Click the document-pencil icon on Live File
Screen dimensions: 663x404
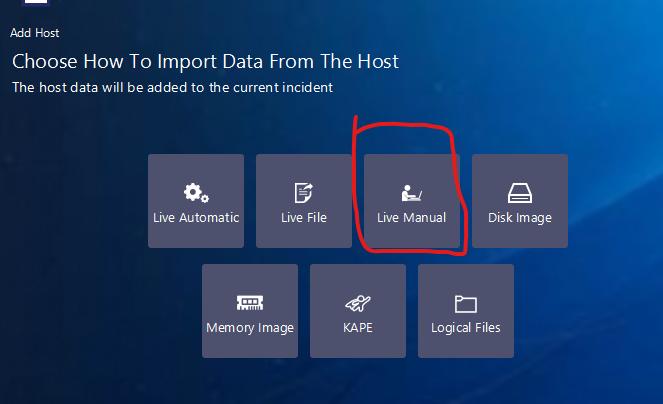pyautogui.click(x=304, y=193)
